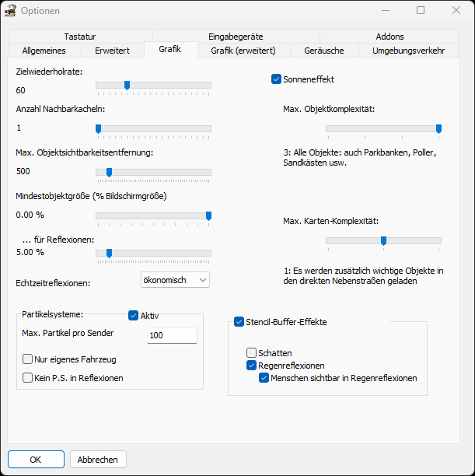Enable Nur eigenes Fahrzeug option

(x=28, y=359)
